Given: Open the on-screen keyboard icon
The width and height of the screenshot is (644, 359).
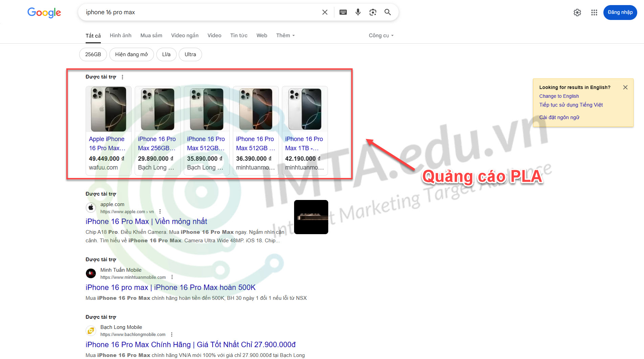Looking at the screenshot, I should point(343,12).
